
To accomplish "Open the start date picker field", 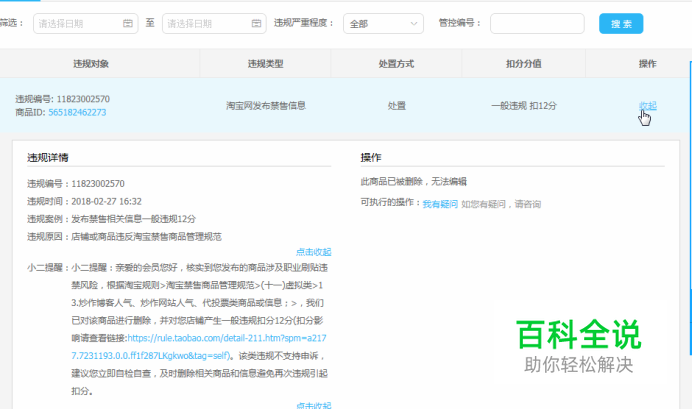I will tap(86, 23).
